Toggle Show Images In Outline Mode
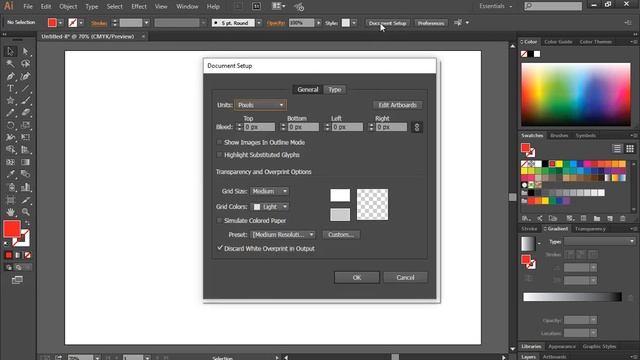This screenshot has height=360, width=640. point(220,142)
